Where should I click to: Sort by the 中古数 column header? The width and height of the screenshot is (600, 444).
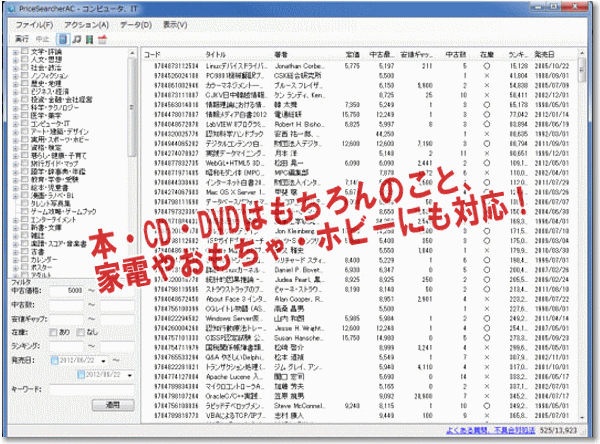[x=455, y=55]
